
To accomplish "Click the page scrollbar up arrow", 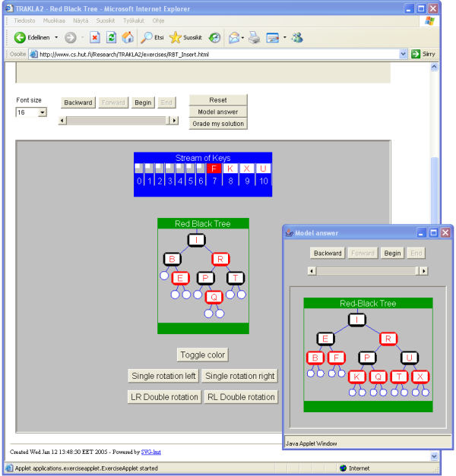I will [x=434, y=67].
